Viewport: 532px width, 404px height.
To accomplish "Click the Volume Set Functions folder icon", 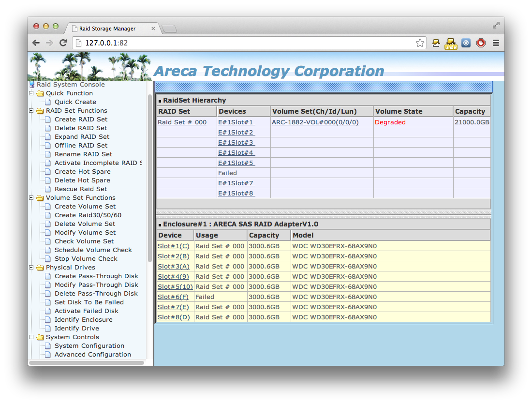I will click(40, 198).
